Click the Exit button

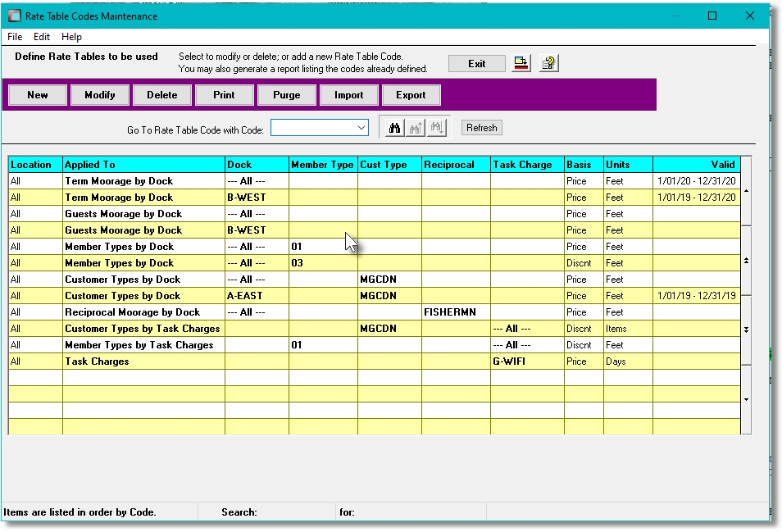[476, 62]
